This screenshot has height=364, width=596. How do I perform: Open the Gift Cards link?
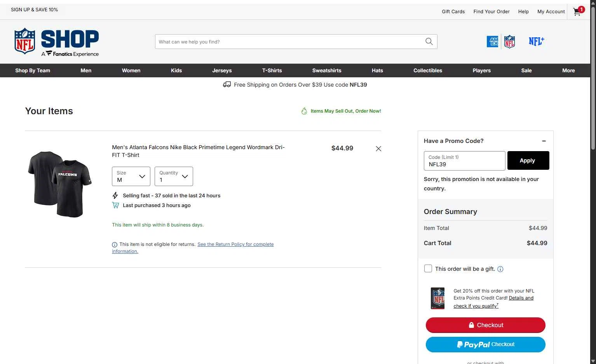pyautogui.click(x=453, y=12)
